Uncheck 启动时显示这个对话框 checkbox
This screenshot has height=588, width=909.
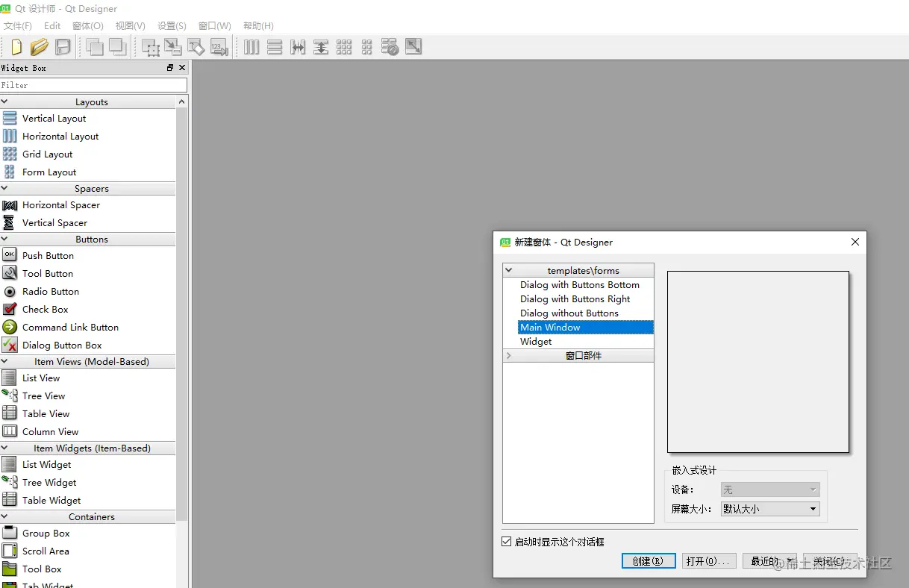[506, 541]
